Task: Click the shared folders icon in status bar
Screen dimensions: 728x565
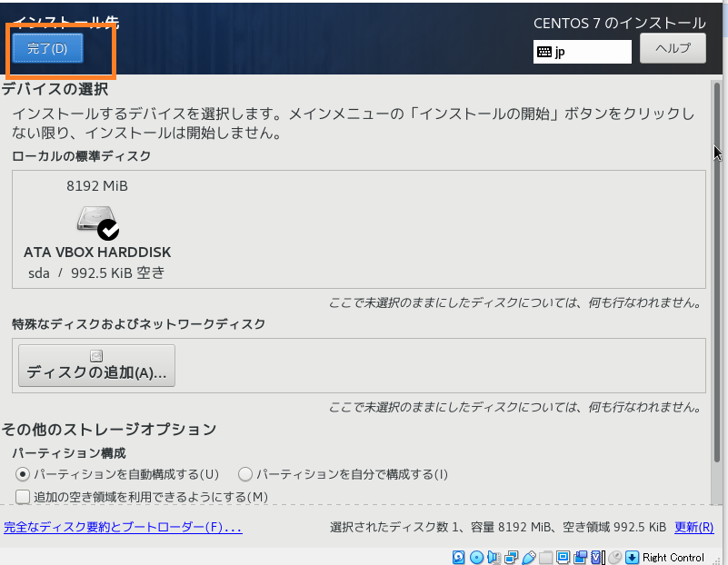Action: [x=546, y=557]
